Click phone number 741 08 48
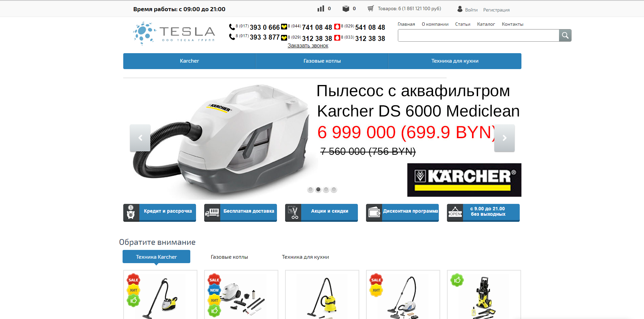The image size is (644, 319). pos(317,27)
